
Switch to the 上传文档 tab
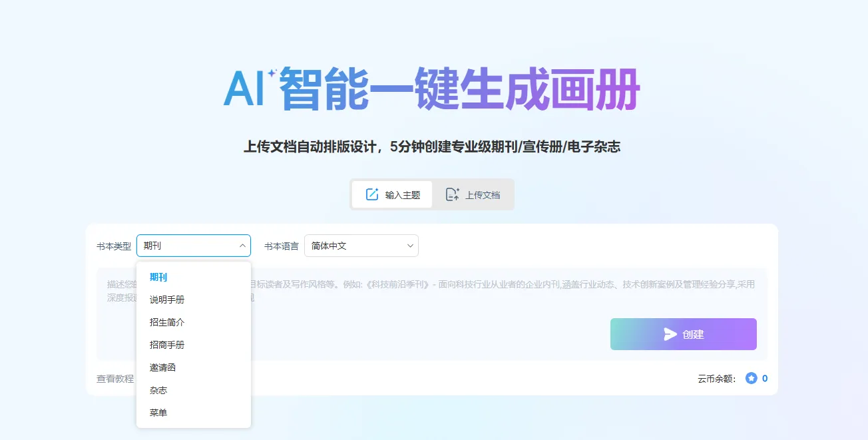[473, 194]
